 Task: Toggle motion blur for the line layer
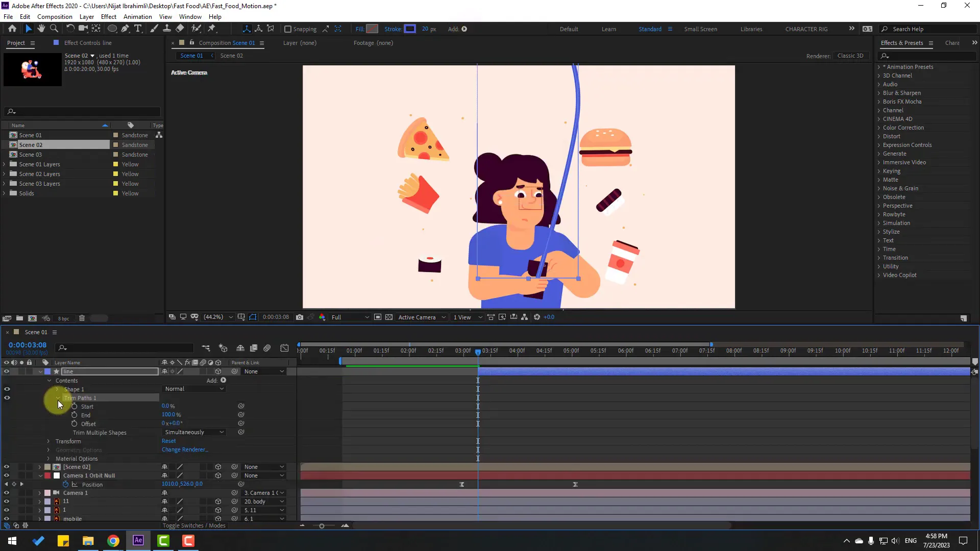click(203, 371)
